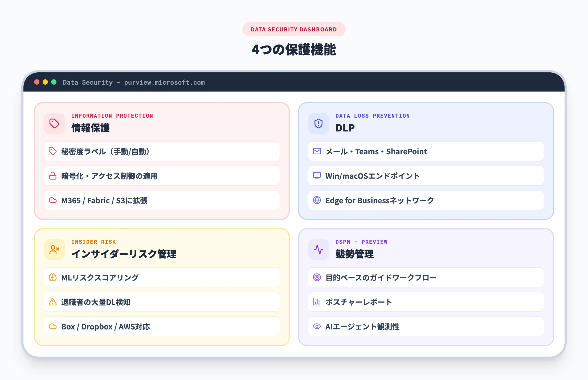
Task: Click the cloud icon on M365 / Fabric / S3に拡張
Action: click(52, 200)
